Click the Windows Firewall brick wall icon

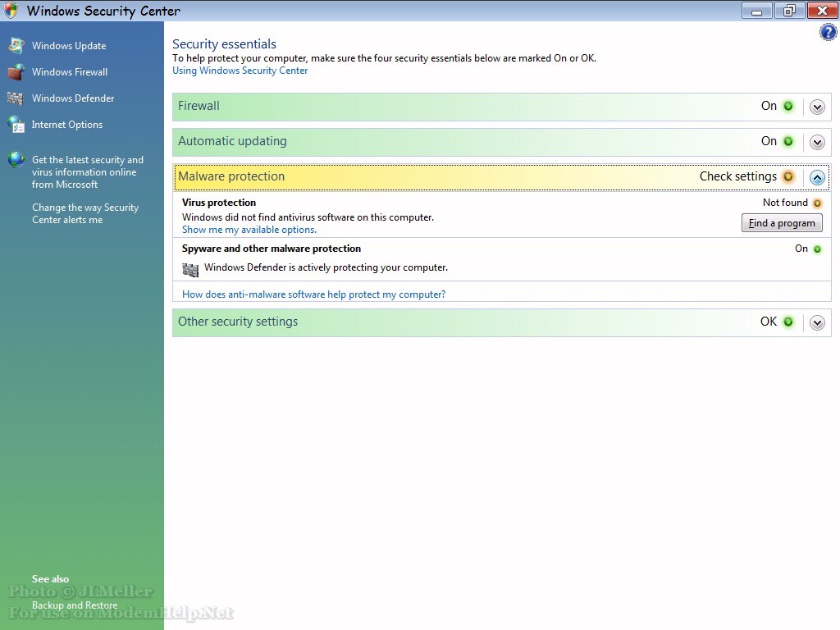point(16,72)
